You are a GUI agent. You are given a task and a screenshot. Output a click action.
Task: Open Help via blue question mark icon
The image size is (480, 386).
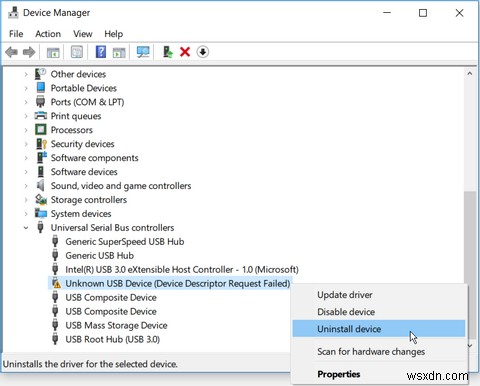[101, 52]
